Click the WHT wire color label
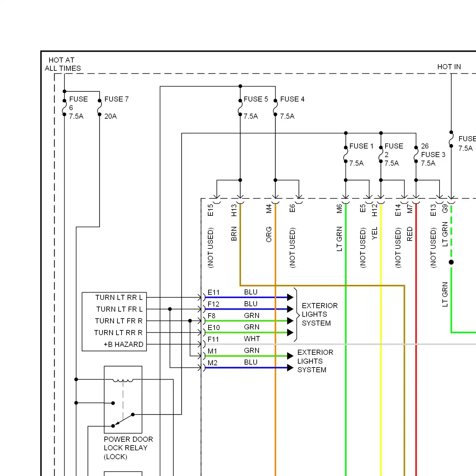Viewport: 476px width, 476px height. tap(252, 339)
